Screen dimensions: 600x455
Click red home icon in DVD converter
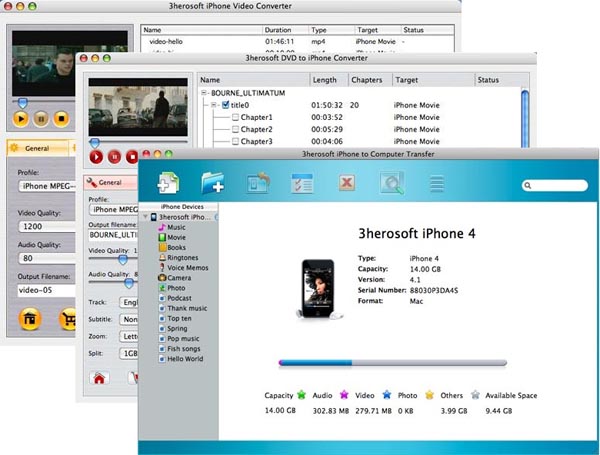click(99, 378)
